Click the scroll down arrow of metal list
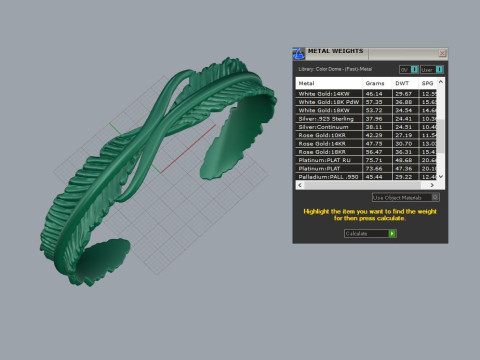 coord(441,177)
